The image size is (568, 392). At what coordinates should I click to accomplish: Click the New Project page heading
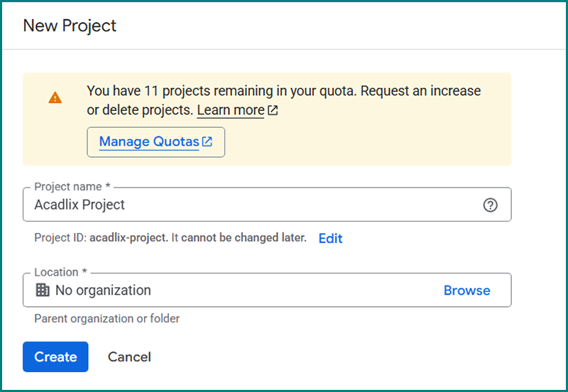click(70, 26)
